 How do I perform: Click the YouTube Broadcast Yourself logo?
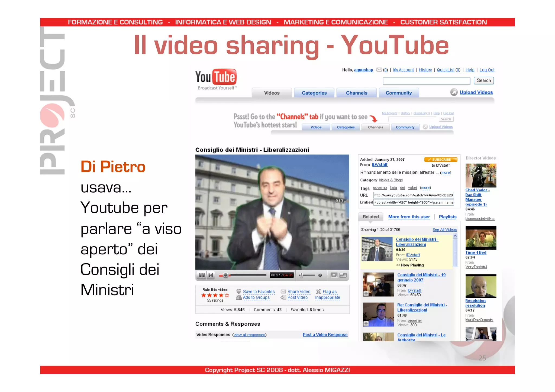(216, 79)
